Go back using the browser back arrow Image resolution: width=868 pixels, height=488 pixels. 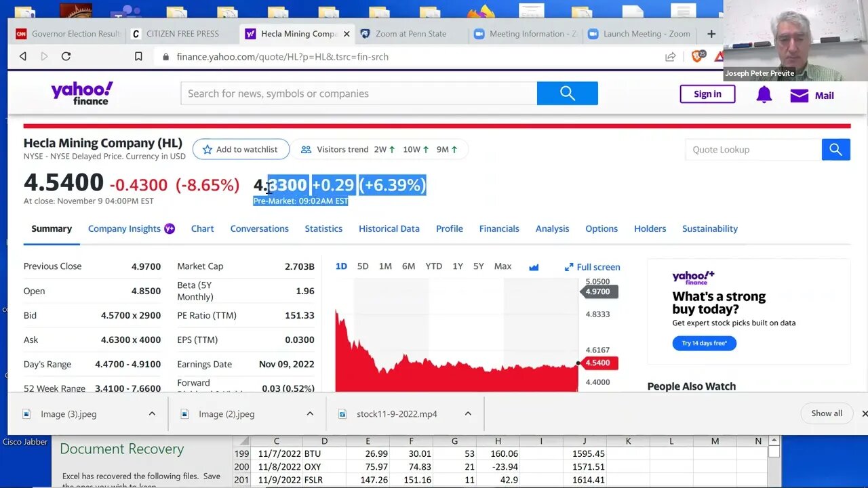[23, 56]
